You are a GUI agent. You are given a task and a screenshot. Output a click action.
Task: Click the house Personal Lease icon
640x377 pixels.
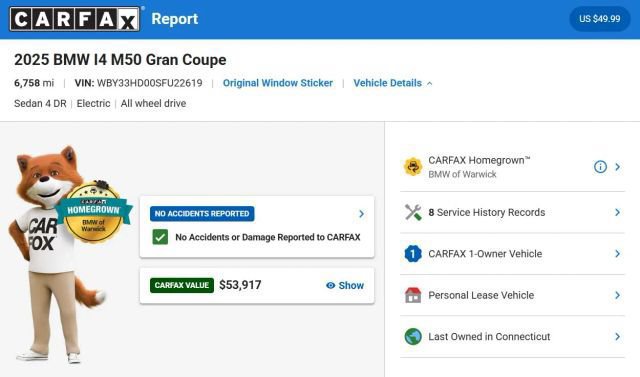(413, 295)
